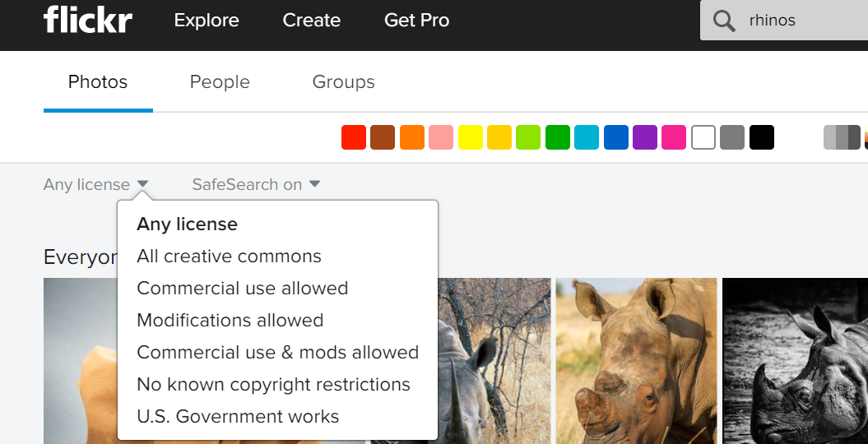This screenshot has height=444, width=868.
Task: Open the SafeSearch on dropdown
Action: [x=256, y=184]
